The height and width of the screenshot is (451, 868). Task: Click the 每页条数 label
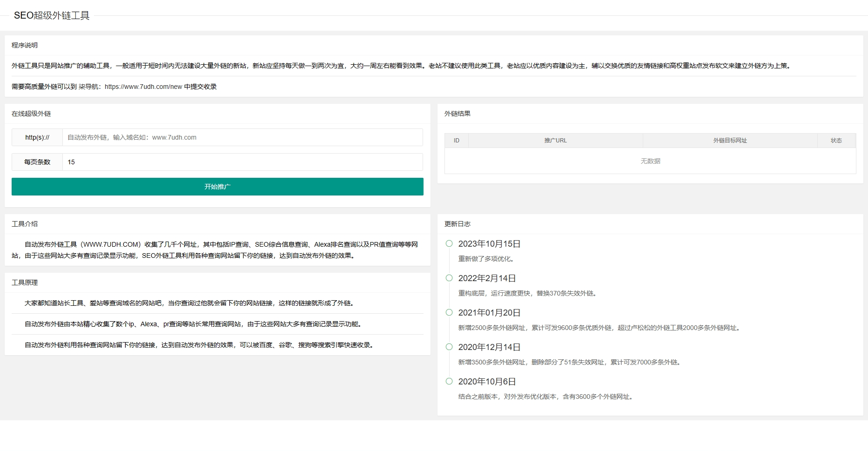(x=37, y=162)
